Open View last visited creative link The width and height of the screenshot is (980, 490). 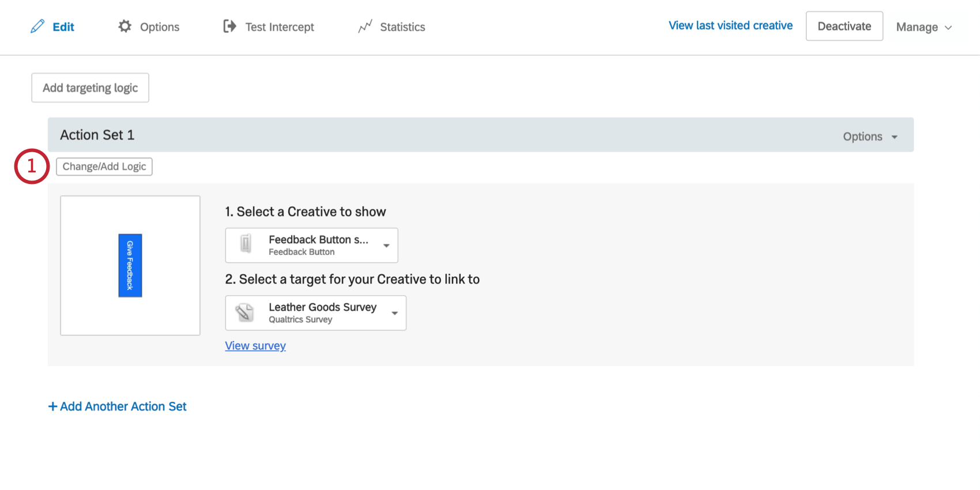(x=730, y=25)
